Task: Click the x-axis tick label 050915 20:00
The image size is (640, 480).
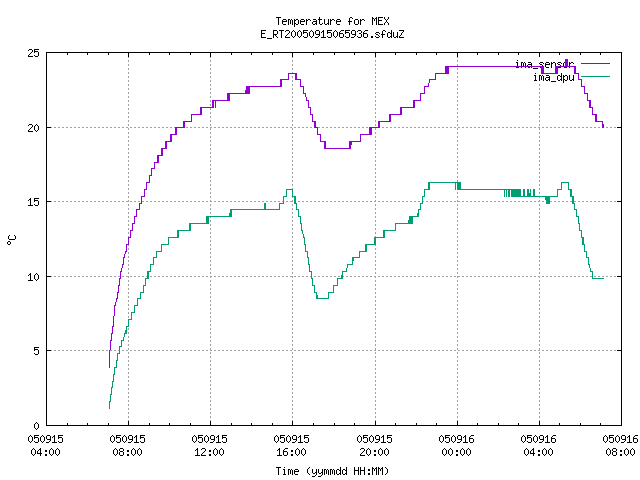Action: 374,446
